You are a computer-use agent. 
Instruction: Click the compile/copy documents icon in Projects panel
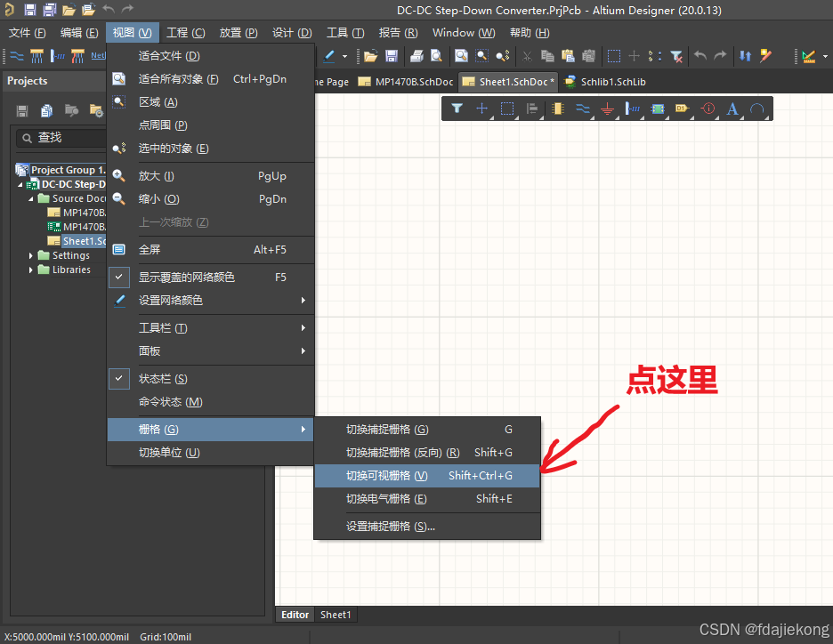coord(47,110)
